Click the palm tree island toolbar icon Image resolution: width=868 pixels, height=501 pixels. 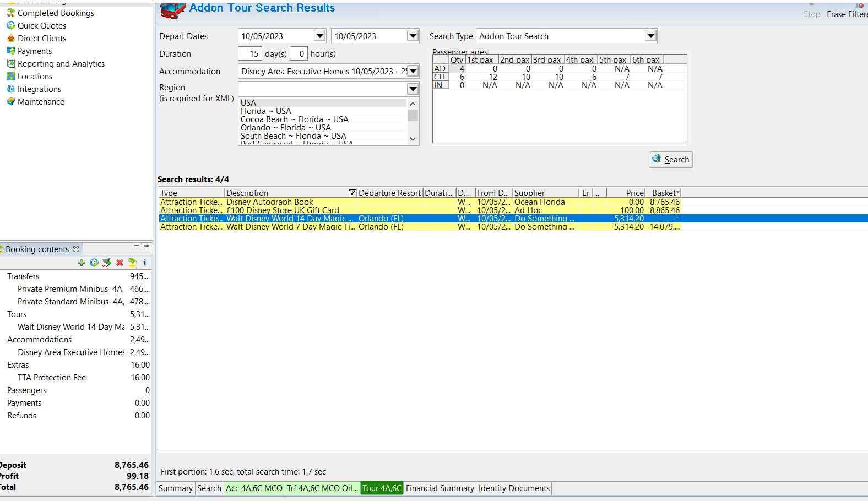point(132,263)
